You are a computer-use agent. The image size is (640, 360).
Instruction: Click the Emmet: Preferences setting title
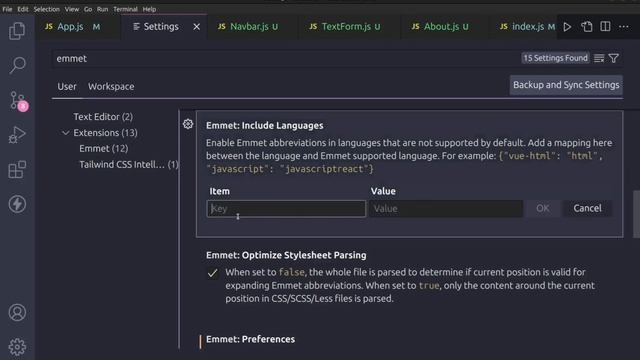coord(250,339)
